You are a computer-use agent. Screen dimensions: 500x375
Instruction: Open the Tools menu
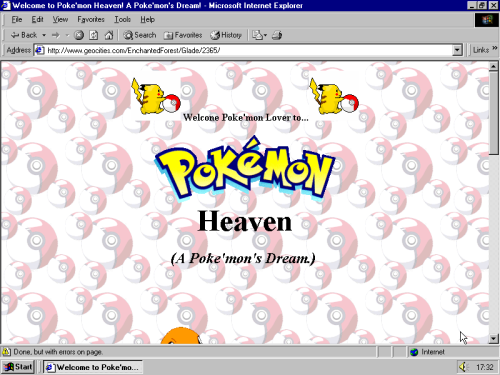tap(122, 20)
